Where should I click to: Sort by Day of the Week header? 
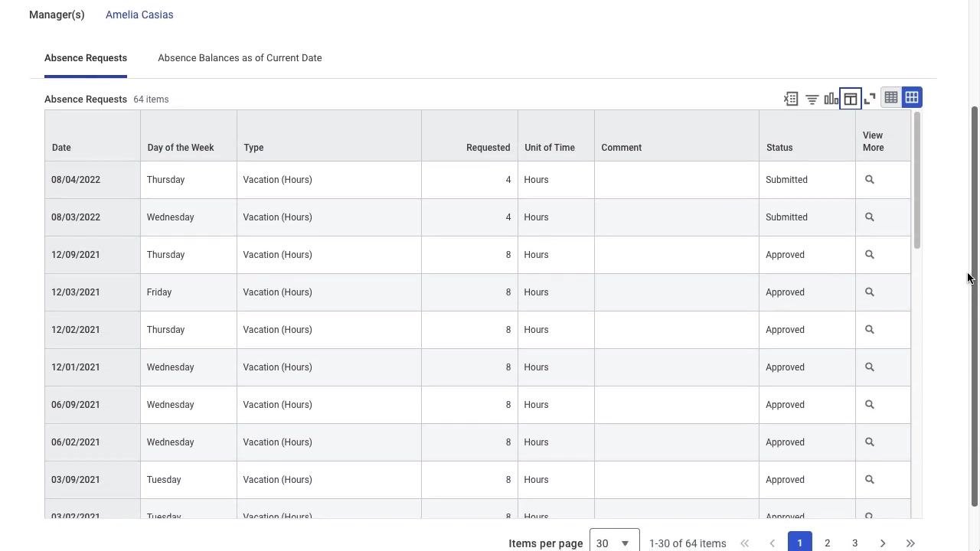point(188,136)
